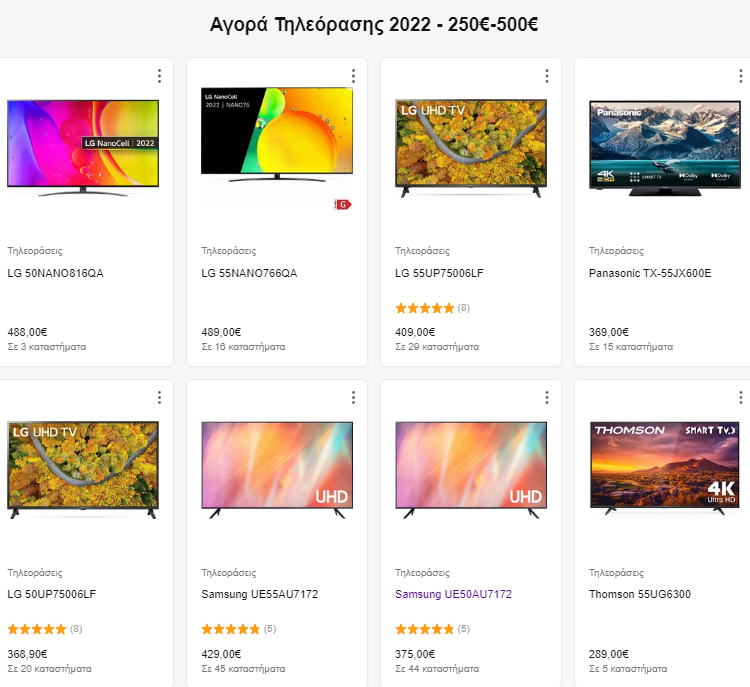
Task: Click Τηλεοράσεις category above Samsung UE50AU7172
Action: 422,573
